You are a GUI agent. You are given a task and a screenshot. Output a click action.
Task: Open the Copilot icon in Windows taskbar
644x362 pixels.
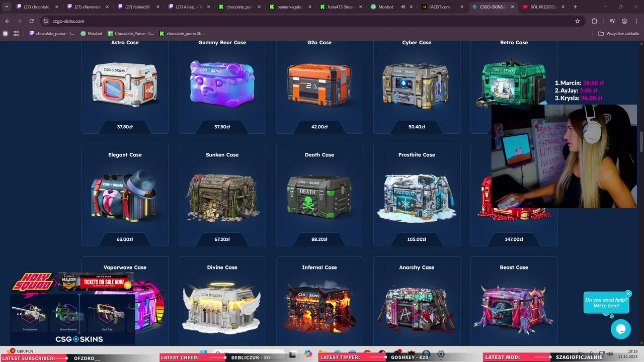pos(308,354)
